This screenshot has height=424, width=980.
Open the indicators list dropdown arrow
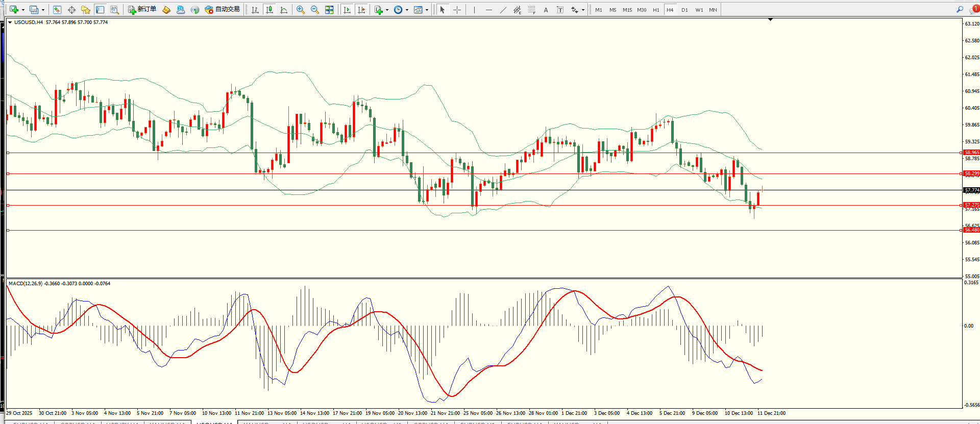387,10
